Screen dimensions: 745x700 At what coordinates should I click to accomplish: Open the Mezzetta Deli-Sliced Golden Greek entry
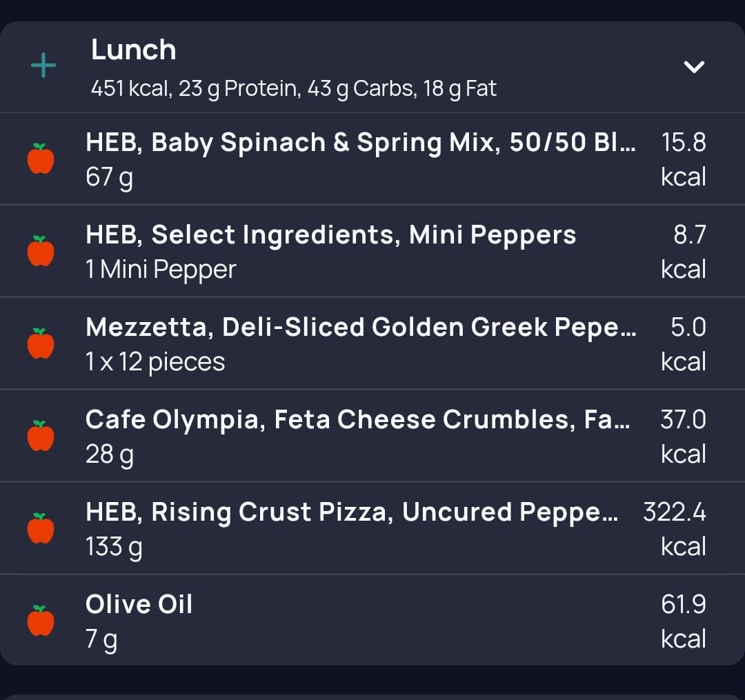point(372,343)
